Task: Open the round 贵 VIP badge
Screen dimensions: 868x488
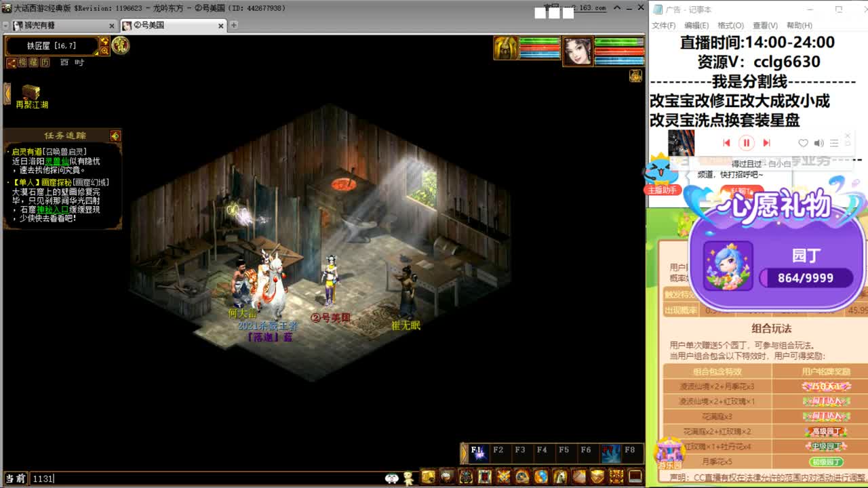Action: 120,45
